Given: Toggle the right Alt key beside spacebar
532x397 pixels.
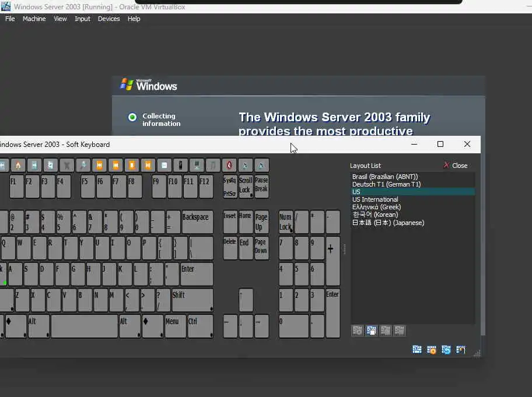Looking at the screenshot, I should (130, 326).
